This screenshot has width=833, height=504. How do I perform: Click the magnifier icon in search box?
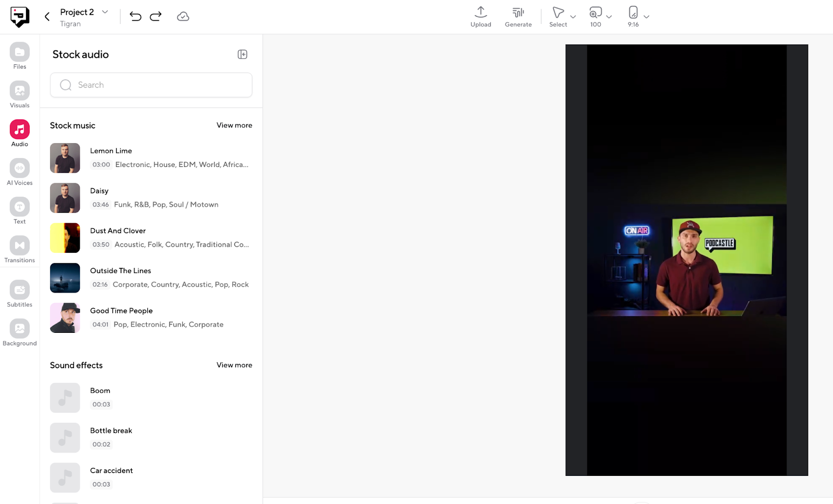[x=66, y=85]
